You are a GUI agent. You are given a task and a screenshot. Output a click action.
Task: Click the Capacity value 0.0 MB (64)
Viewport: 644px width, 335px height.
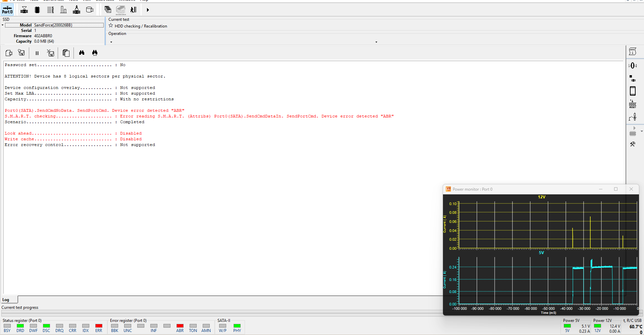click(x=44, y=41)
